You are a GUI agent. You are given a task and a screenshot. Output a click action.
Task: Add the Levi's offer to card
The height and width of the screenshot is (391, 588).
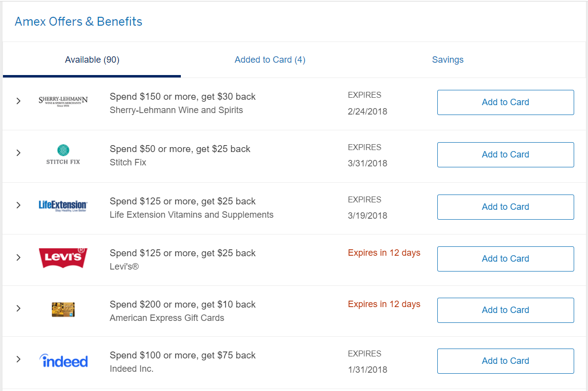point(505,259)
